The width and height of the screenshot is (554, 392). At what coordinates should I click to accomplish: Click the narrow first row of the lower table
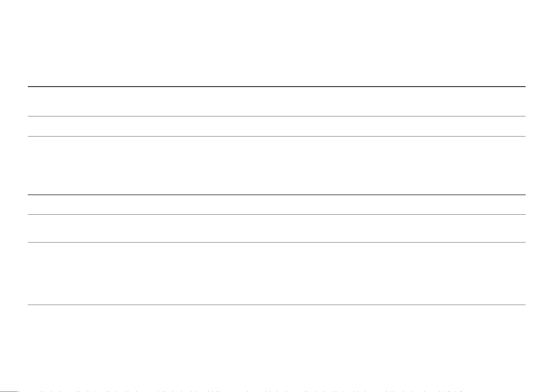coord(276,205)
